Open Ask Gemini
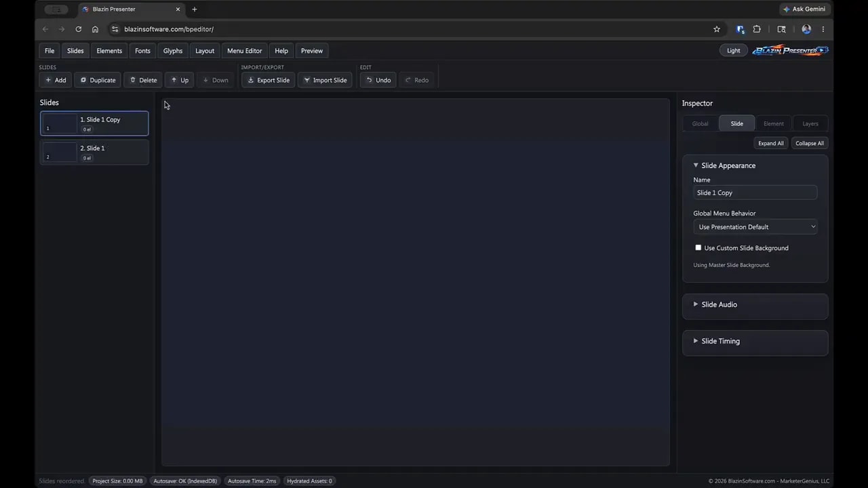 click(804, 9)
